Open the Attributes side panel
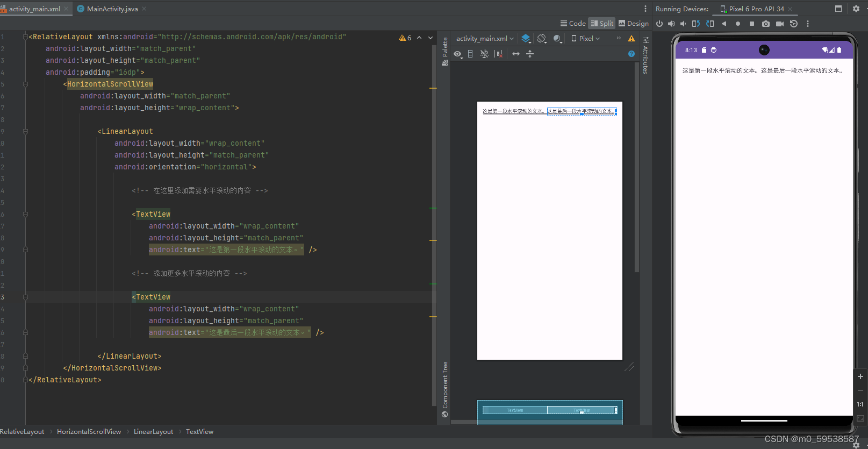The height and width of the screenshot is (449, 868). (x=645, y=55)
